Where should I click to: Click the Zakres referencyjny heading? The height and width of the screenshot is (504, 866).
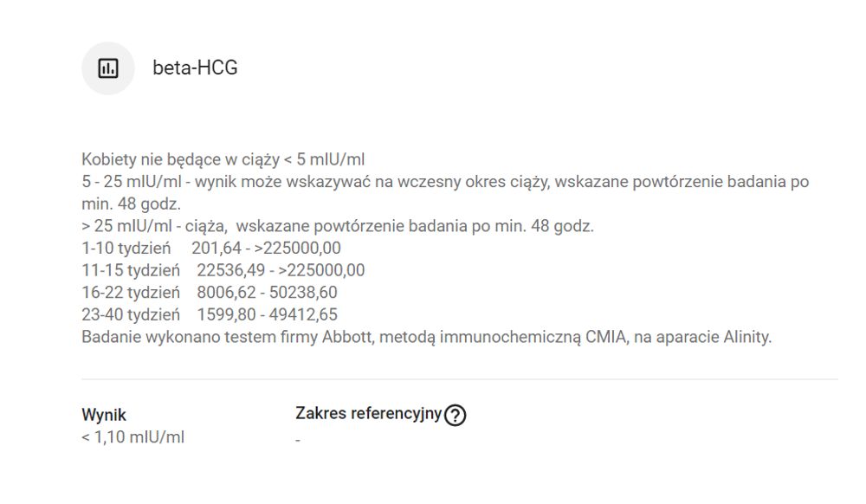[368, 413]
